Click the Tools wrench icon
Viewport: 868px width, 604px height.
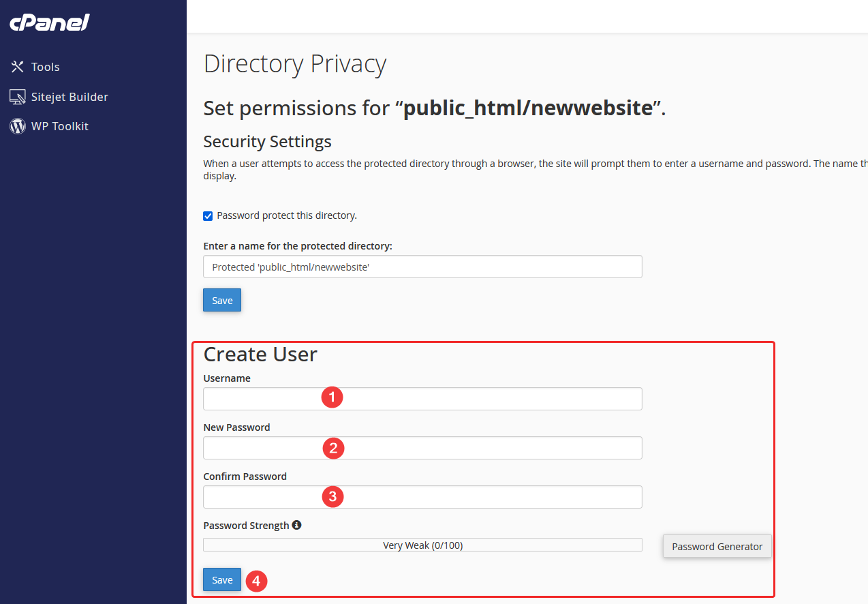tap(18, 67)
